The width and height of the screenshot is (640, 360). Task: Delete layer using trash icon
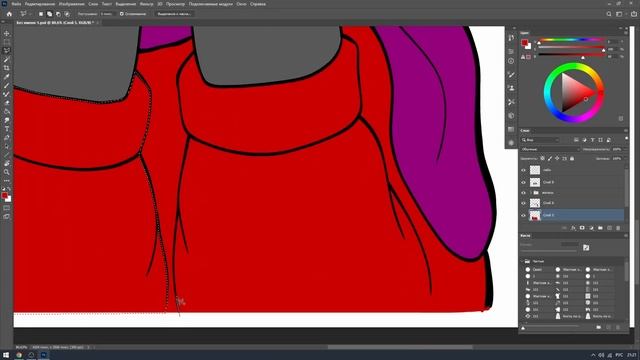tap(618, 228)
